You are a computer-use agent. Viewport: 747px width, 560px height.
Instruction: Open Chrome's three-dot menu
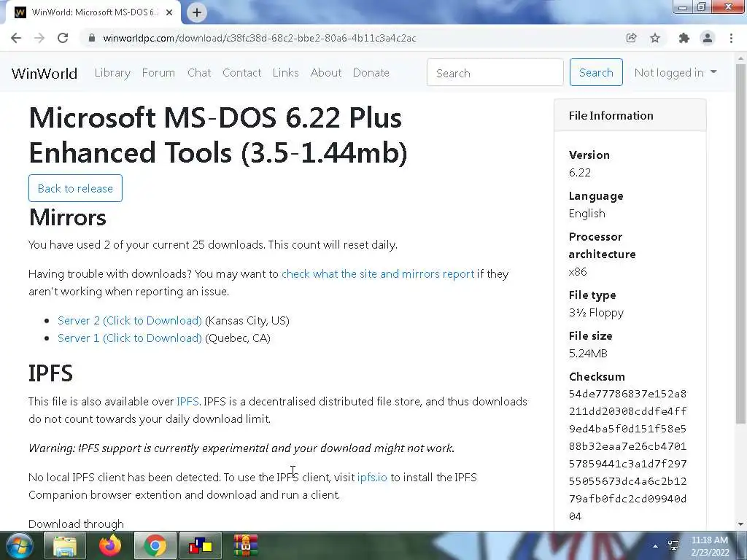731,38
